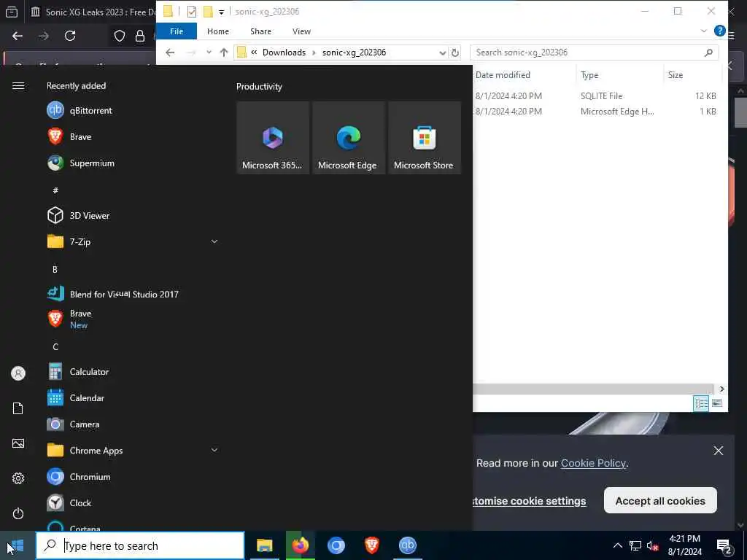Go back in the Firefox window

pyautogui.click(x=18, y=36)
